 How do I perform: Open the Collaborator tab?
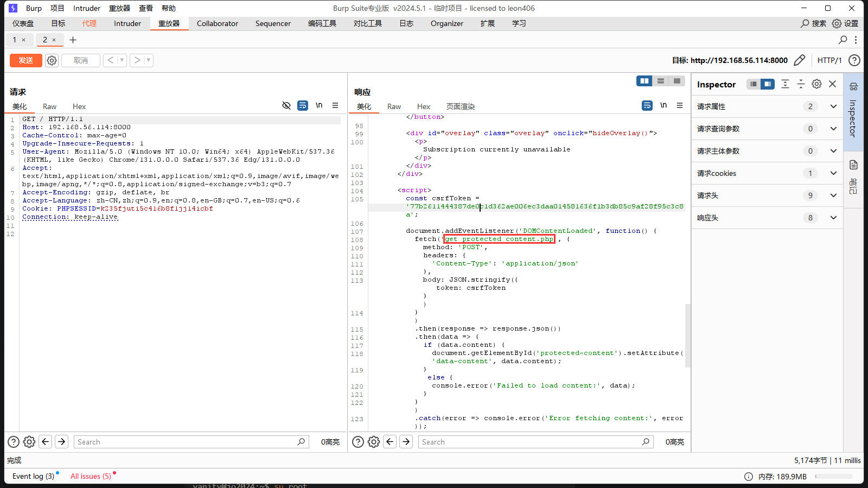[217, 23]
